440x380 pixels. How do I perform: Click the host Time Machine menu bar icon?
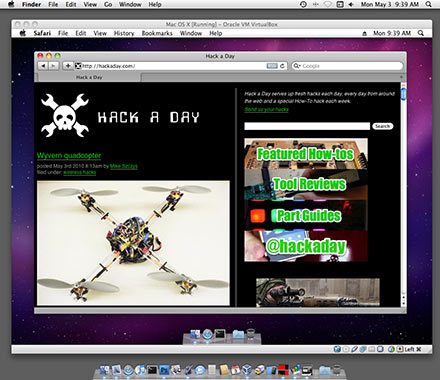(x=303, y=4)
